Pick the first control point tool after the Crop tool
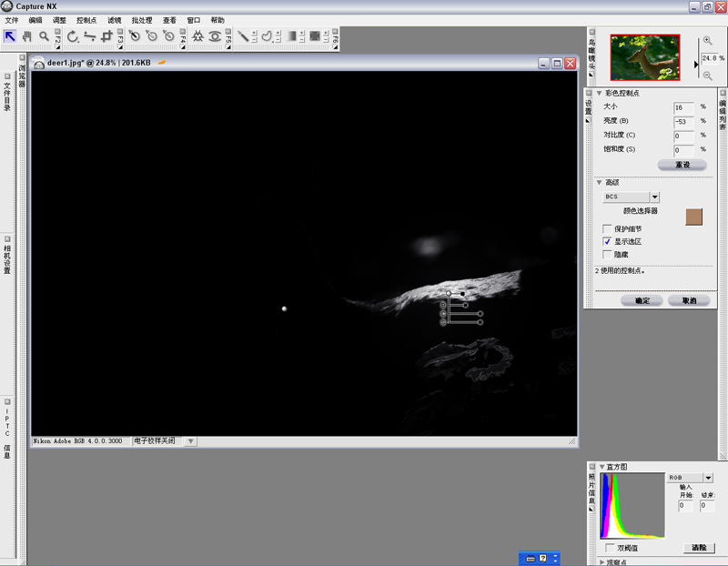728x566 pixels. [135, 36]
